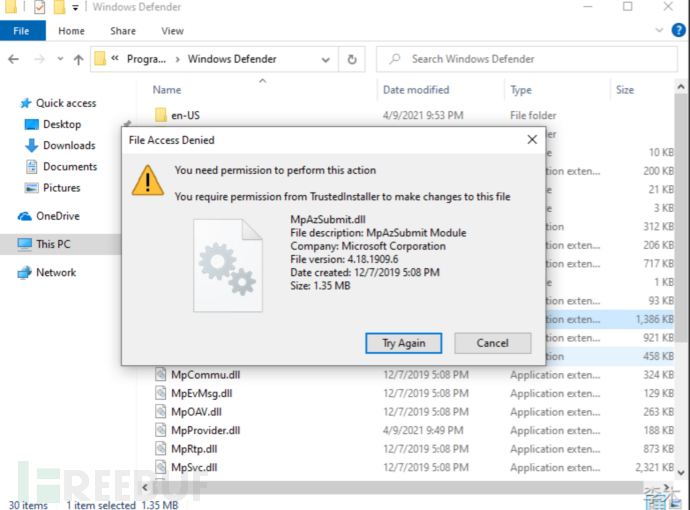Select the MpRtp.dll file
This screenshot has width=690, height=510.
click(x=194, y=449)
